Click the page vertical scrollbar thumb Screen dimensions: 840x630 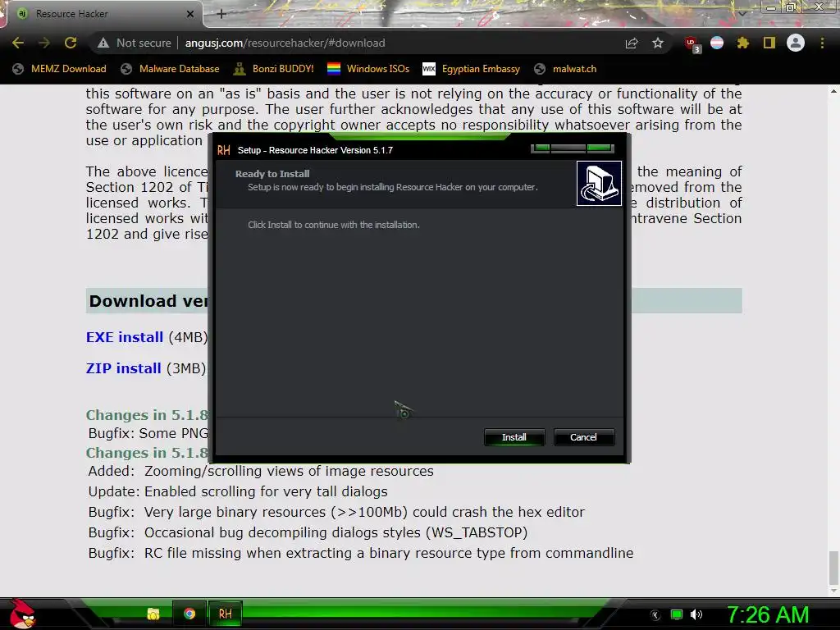(x=833, y=568)
